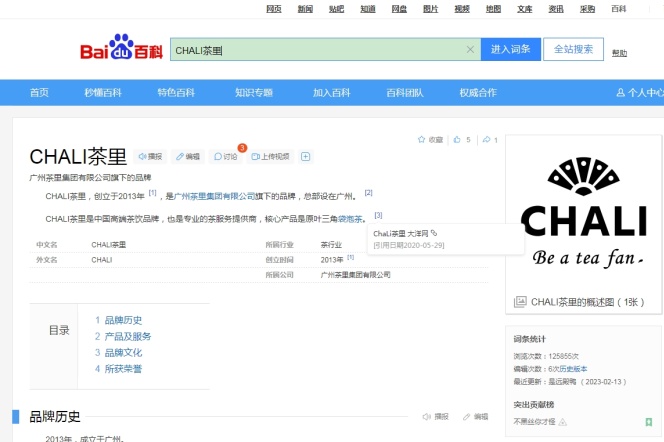Image resolution: width=664 pixels, height=442 pixels.
Task: Click the 进入词条 button
Action: pos(511,49)
